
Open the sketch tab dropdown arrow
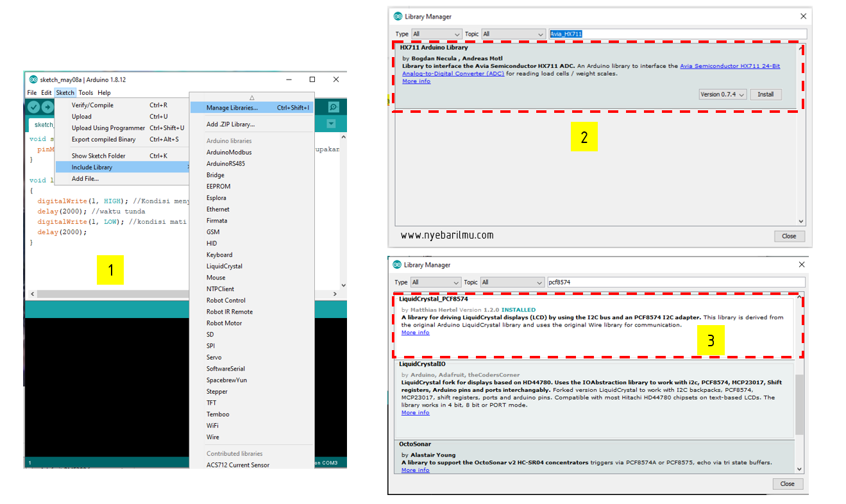[x=331, y=124]
